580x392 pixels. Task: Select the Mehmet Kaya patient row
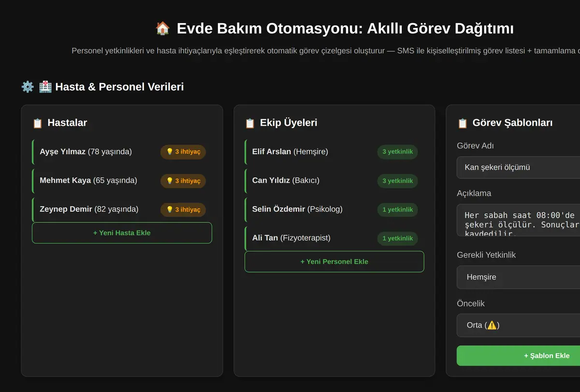click(122, 181)
